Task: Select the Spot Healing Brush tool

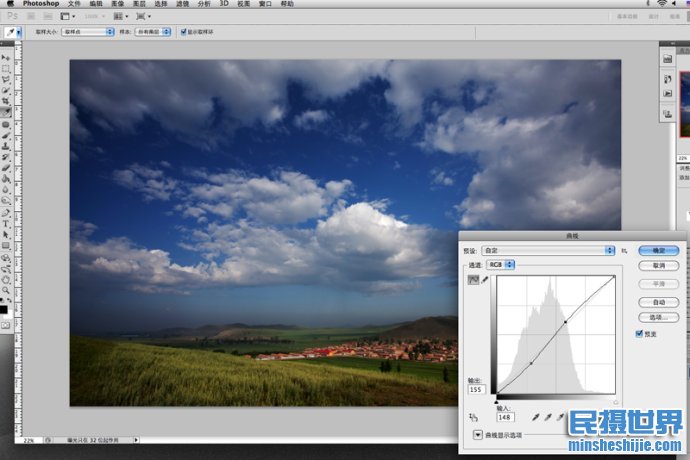Action: (6, 125)
